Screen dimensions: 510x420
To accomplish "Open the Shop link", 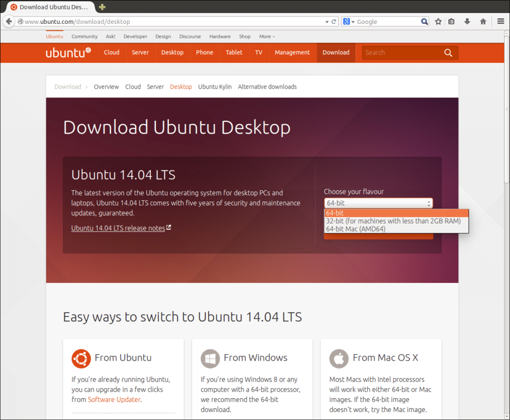I will 245,36.
